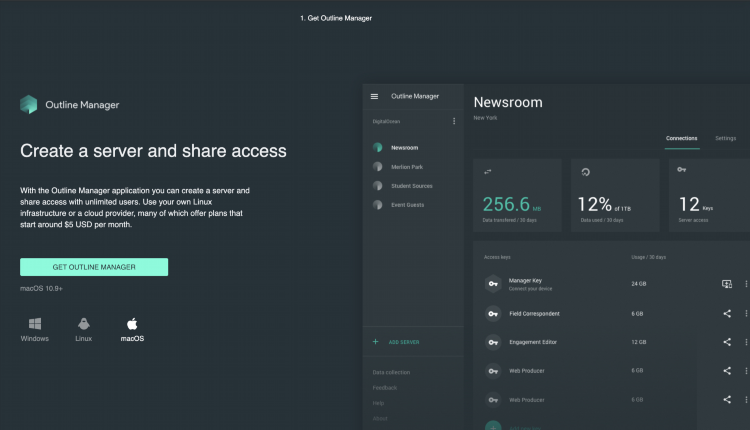Click the '1. Get Outline Manager' step heading

click(336, 18)
